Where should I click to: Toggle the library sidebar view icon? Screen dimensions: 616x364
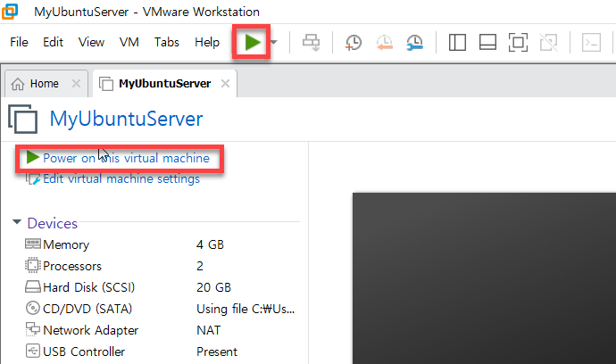(x=457, y=42)
